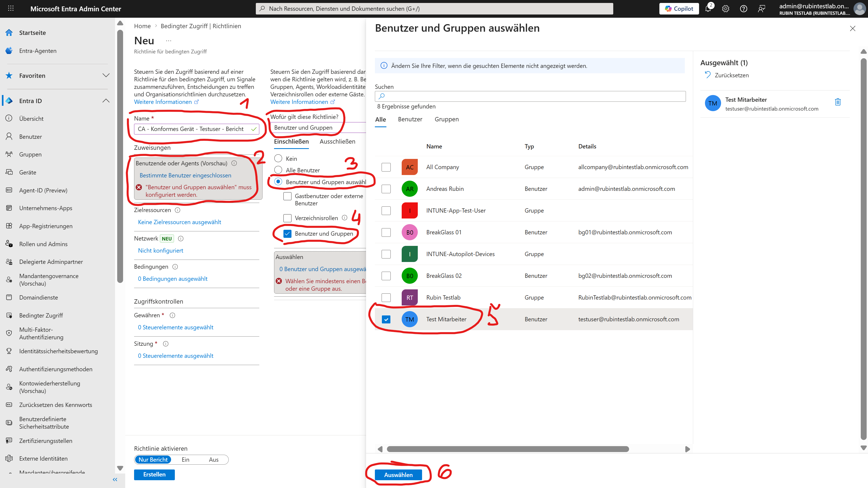Click the help question mark icon
The image size is (868, 488).
click(743, 9)
